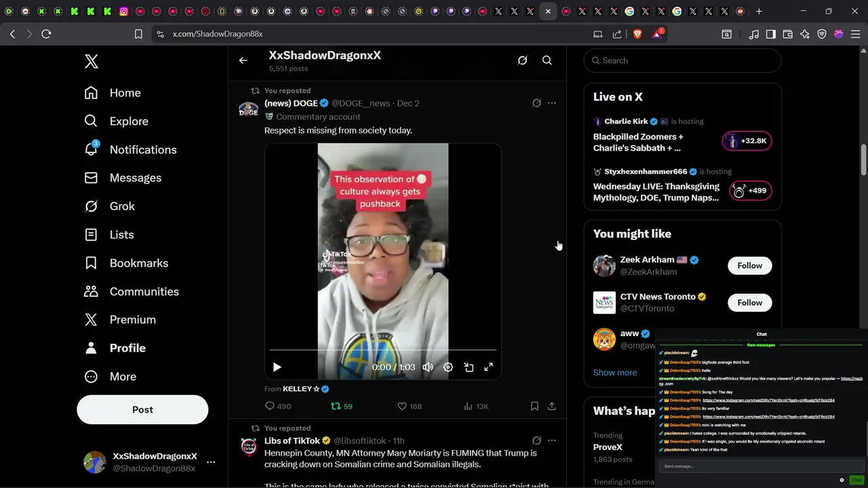868x488 pixels.
Task: Open ProveX trending topic
Action: [x=608, y=447]
